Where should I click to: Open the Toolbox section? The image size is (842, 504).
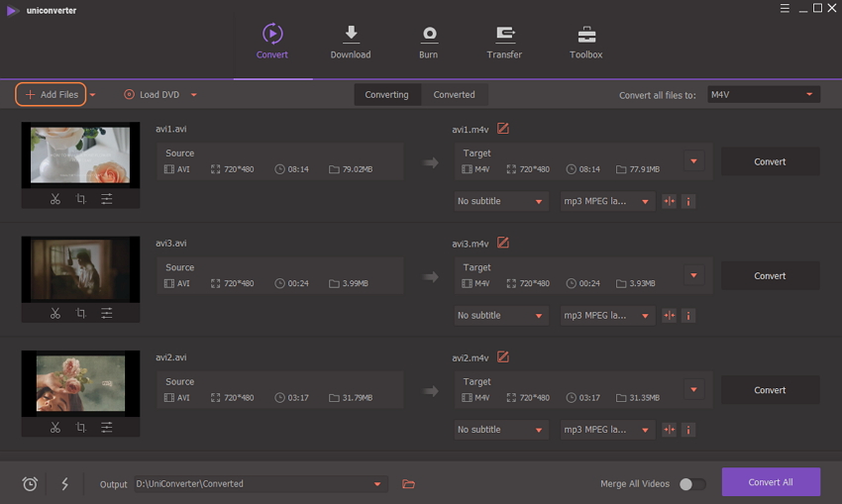click(x=585, y=42)
